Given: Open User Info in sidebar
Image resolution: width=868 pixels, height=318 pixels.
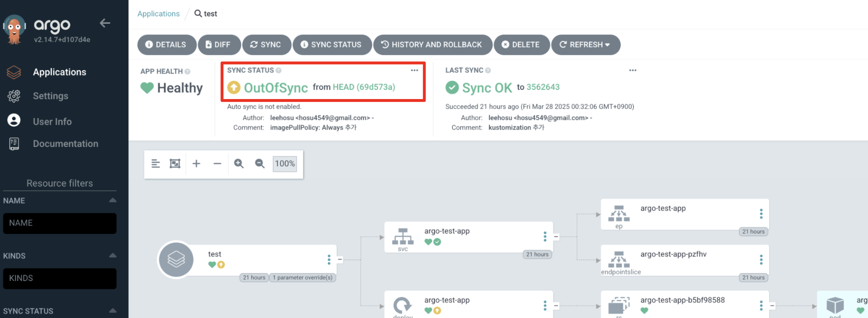Looking at the screenshot, I should coord(52,122).
